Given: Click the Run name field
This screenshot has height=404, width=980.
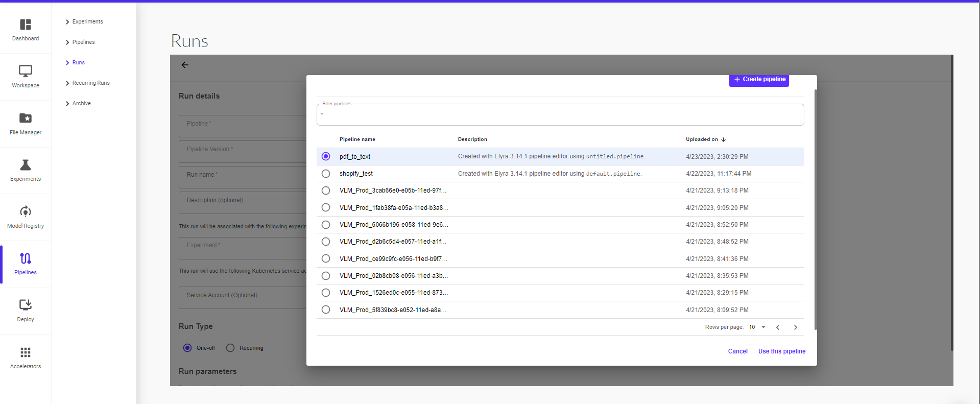Looking at the screenshot, I should click(243, 177).
